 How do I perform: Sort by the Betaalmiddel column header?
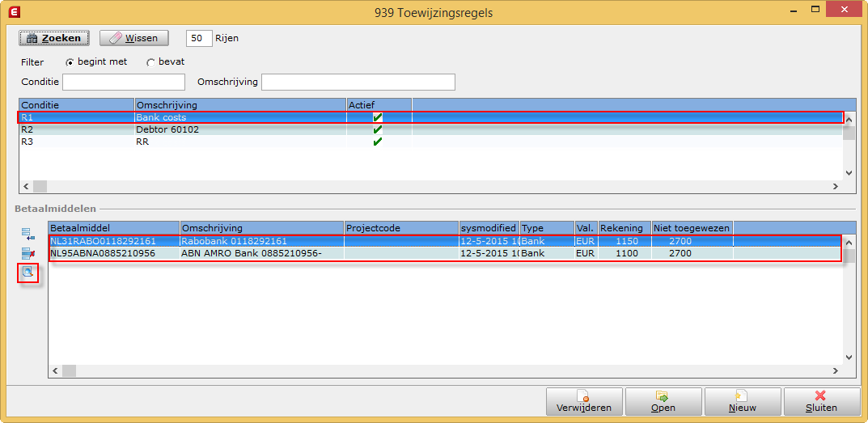[x=113, y=228]
